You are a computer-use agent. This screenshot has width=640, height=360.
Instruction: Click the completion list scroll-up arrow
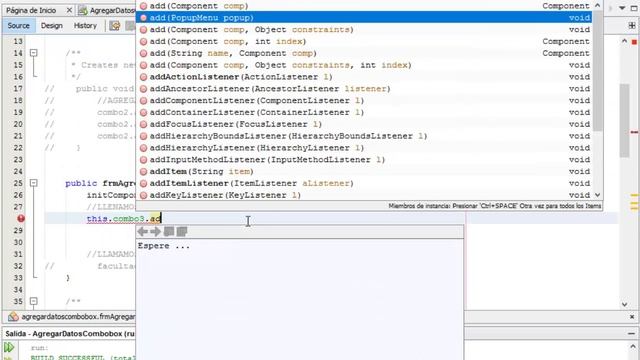[598, 5]
